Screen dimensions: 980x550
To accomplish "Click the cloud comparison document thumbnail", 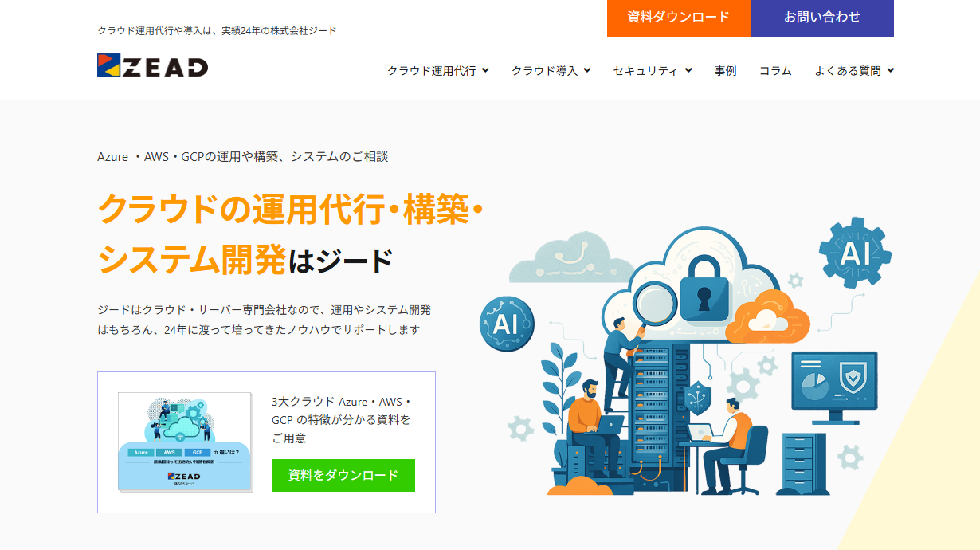I will 185,442.
